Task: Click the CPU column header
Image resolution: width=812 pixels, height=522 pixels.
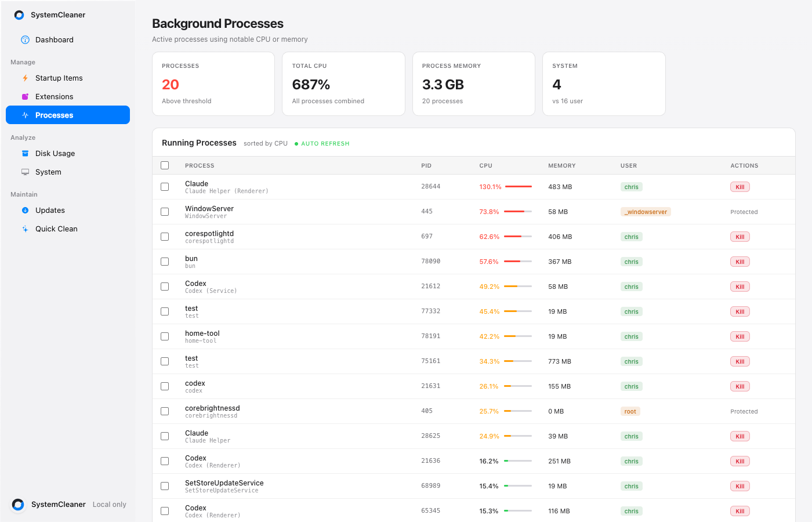Action: [x=485, y=166]
